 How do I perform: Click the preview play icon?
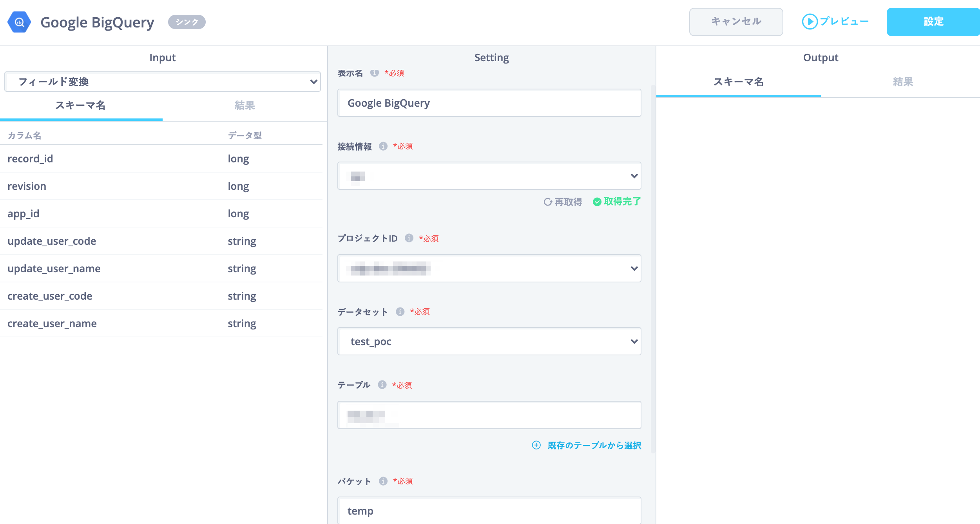(810, 22)
